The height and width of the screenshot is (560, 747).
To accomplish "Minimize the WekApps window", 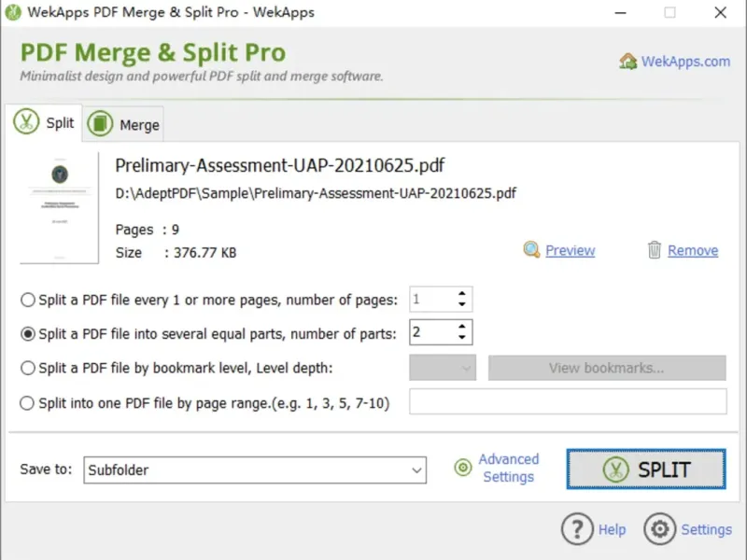I will [620, 13].
